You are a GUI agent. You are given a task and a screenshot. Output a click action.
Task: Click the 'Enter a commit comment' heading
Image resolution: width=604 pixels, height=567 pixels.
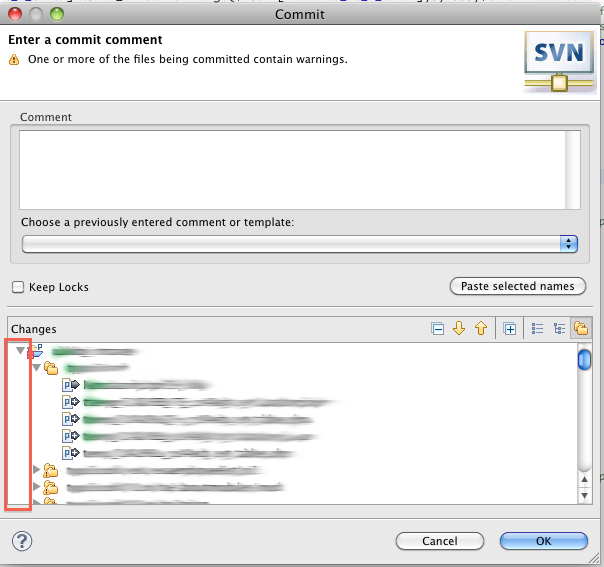click(85, 40)
